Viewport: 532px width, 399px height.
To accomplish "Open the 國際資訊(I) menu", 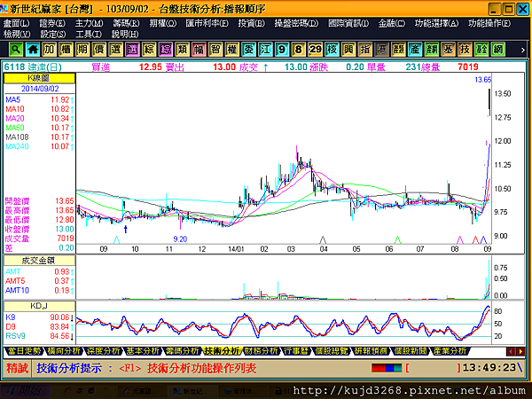I will (348, 23).
